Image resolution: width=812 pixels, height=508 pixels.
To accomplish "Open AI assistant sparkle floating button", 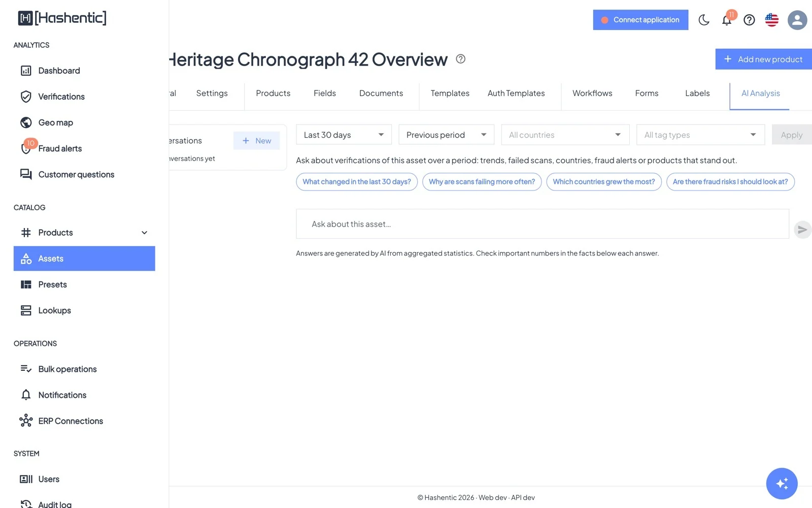I will (782, 483).
